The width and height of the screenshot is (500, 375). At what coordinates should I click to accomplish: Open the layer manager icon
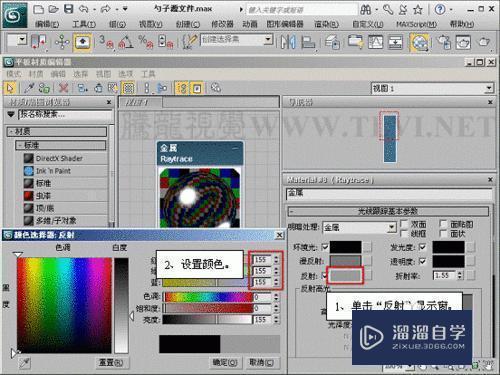pyautogui.click(x=332, y=42)
